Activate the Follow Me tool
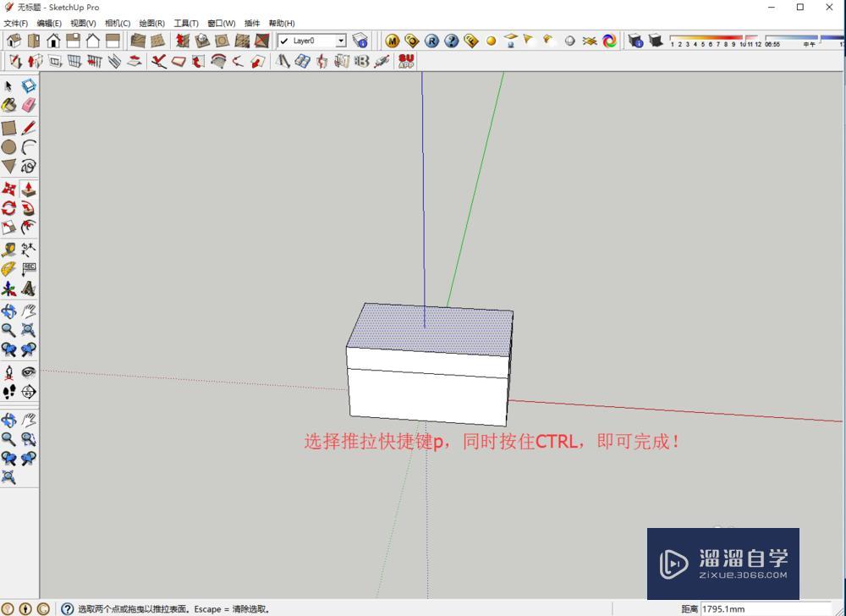Image resolution: width=846 pixels, height=616 pixels. [x=29, y=207]
